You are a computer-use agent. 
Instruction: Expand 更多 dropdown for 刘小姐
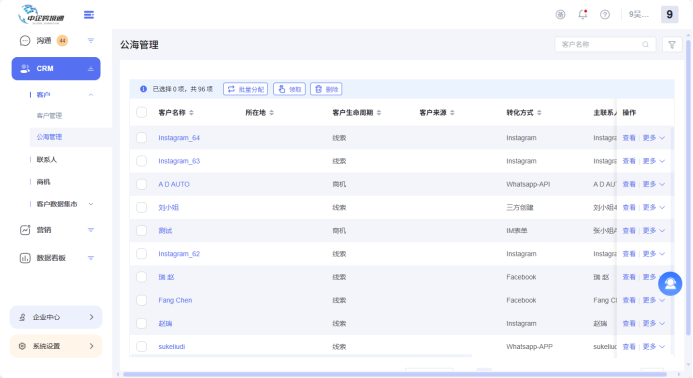click(654, 207)
